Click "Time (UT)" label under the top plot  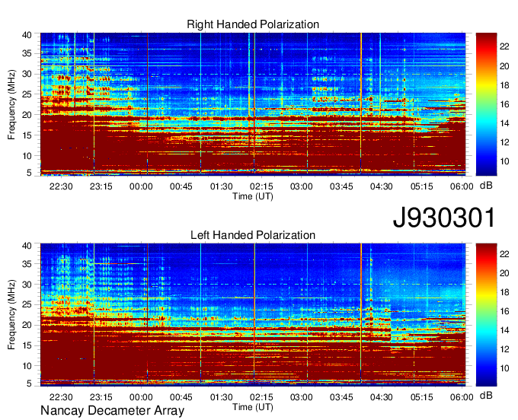[x=253, y=196]
